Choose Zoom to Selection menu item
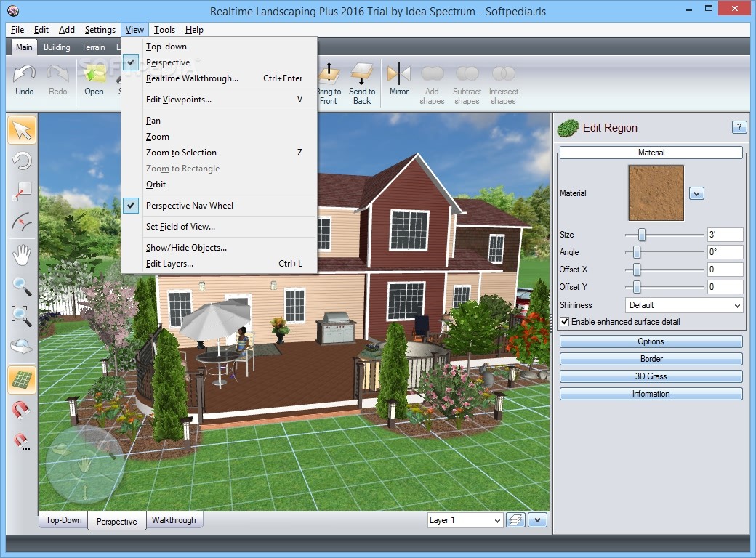This screenshot has height=558, width=756. tap(220, 153)
